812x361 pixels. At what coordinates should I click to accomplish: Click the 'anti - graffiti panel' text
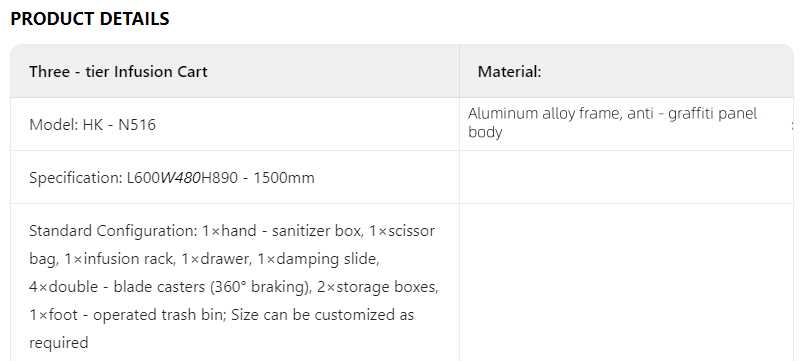coord(692,113)
